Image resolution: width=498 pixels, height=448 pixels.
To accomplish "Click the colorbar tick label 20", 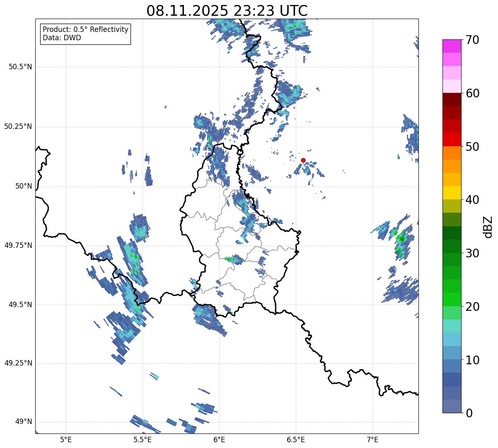I will (472, 307).
